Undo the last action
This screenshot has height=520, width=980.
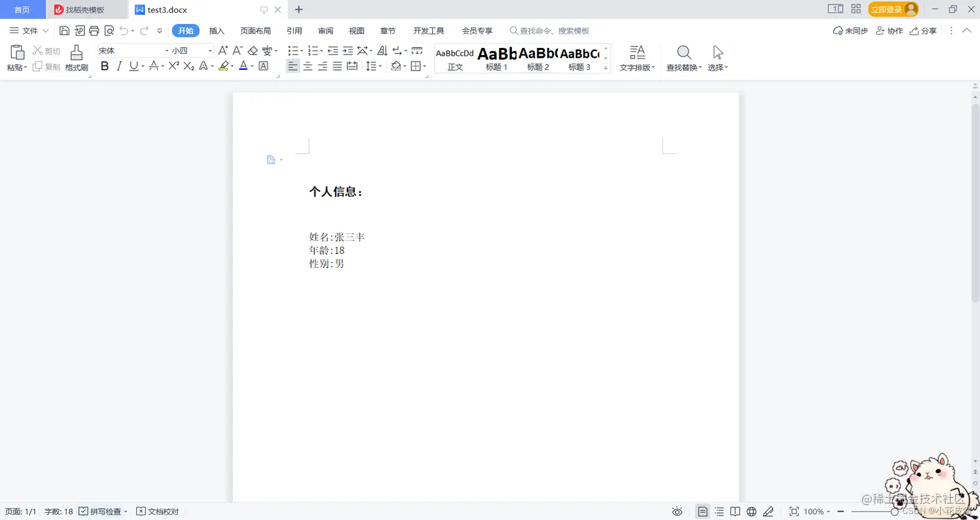(124, 30)
